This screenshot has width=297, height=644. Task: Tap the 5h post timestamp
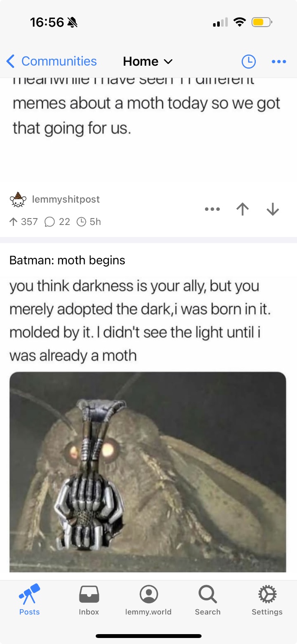tap(89, 222)
